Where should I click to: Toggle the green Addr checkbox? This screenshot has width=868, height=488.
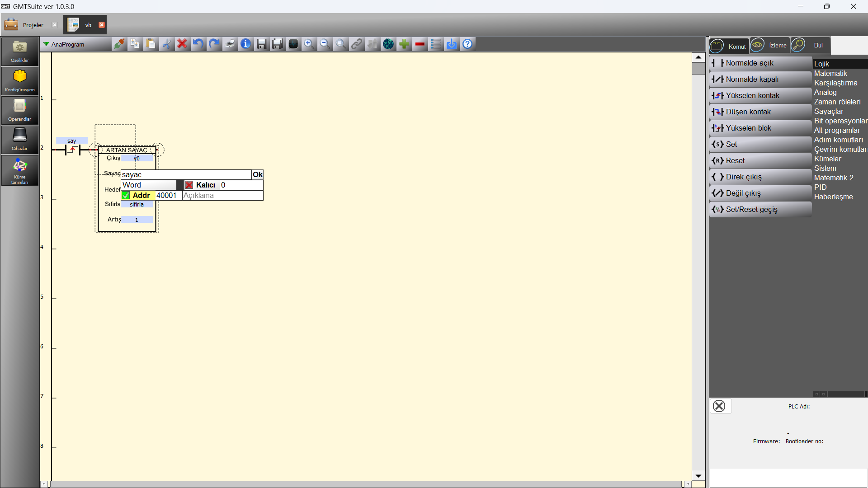pyautogui.click(x=126, y=195)
